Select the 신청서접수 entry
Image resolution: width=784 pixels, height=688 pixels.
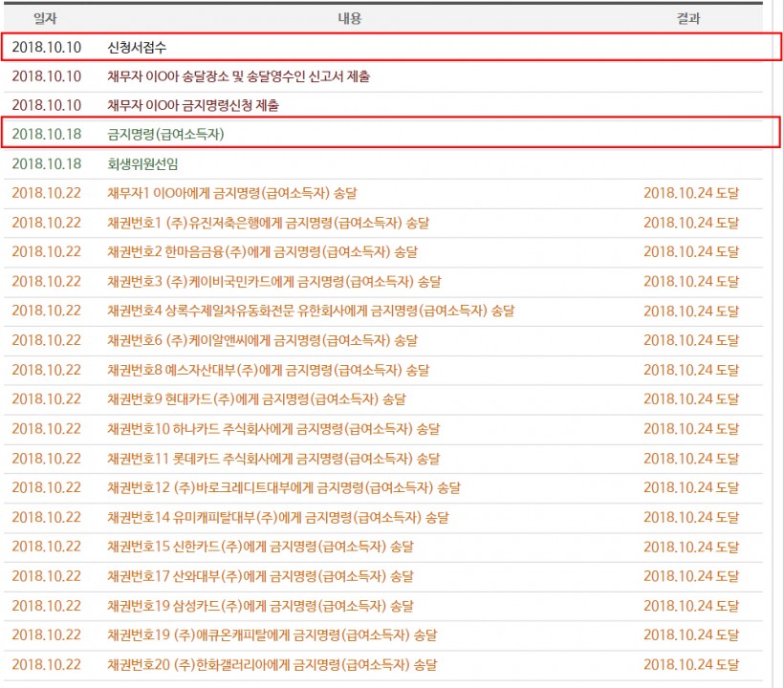[137, 48]
